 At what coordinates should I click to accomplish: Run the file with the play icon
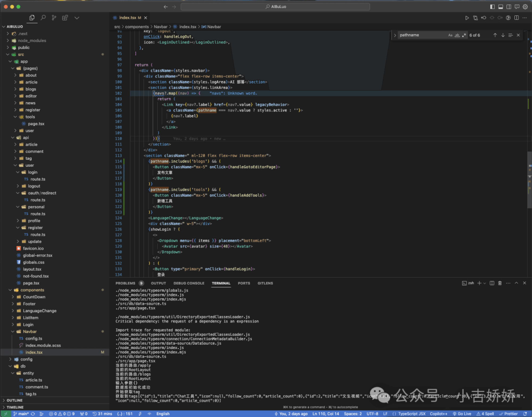467,18
